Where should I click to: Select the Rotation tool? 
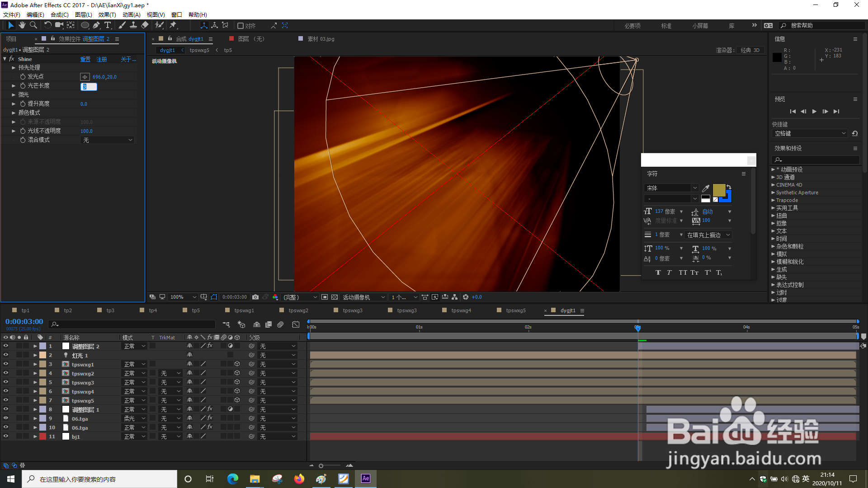(x=47, y=25)
